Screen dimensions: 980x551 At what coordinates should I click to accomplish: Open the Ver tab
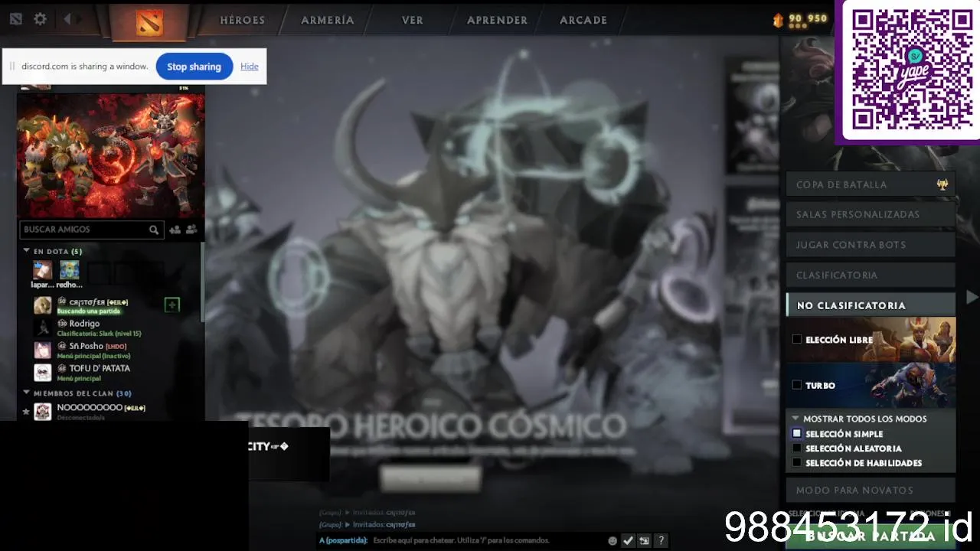(x=413, y=21)
